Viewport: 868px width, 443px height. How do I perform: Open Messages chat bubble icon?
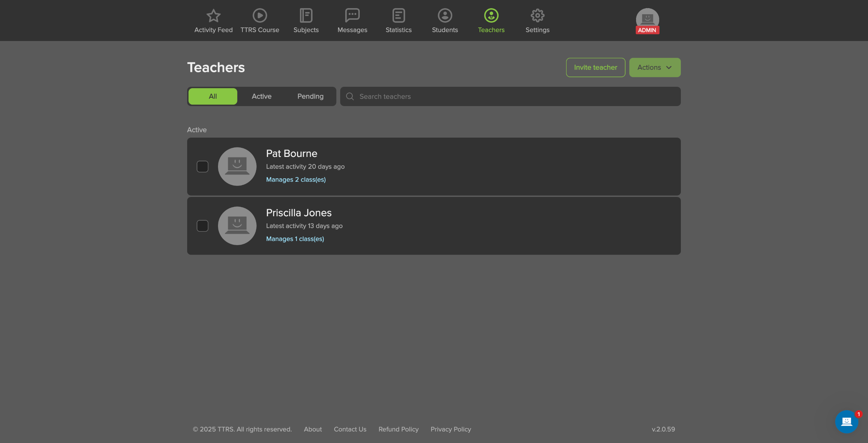[352, 16]
